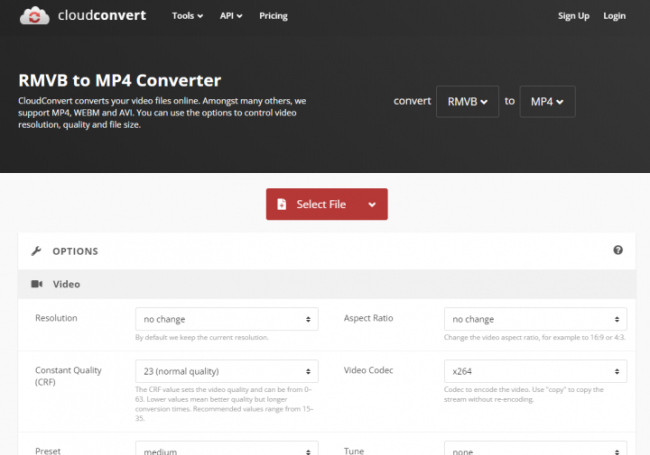
Task: Open the cloudconvert home link text
Action: 102,15
